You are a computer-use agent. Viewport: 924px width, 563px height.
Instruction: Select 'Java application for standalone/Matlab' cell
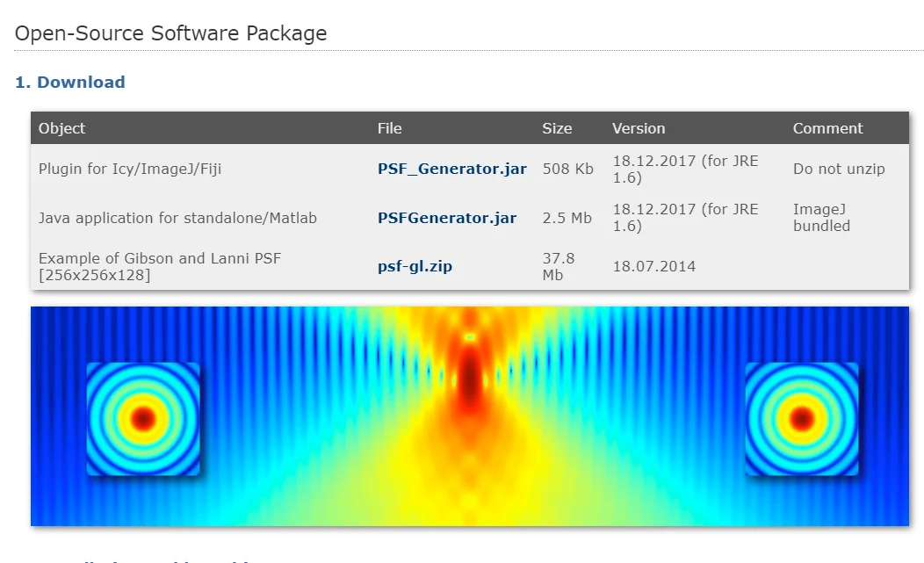(x=177, y=218)
